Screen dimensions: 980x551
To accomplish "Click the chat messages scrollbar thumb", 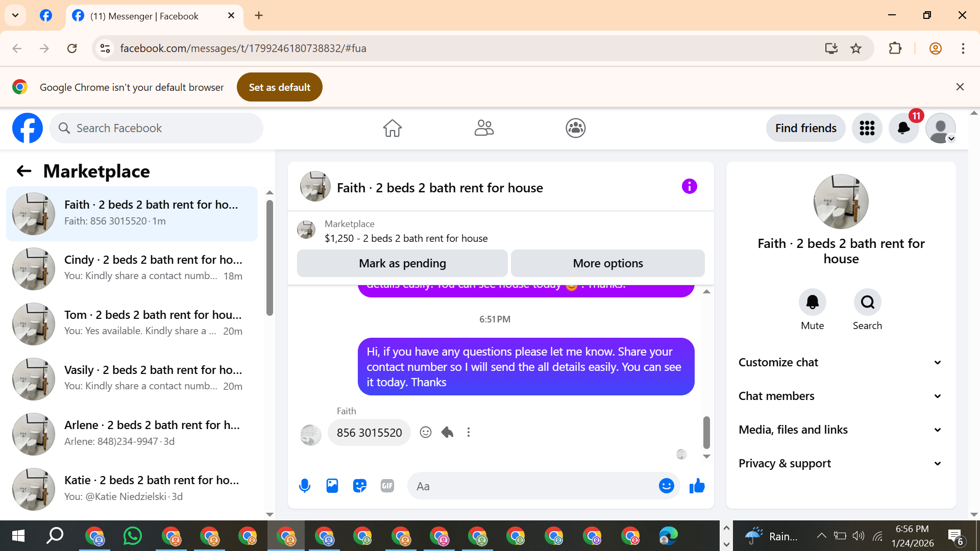I will point(706,432).
